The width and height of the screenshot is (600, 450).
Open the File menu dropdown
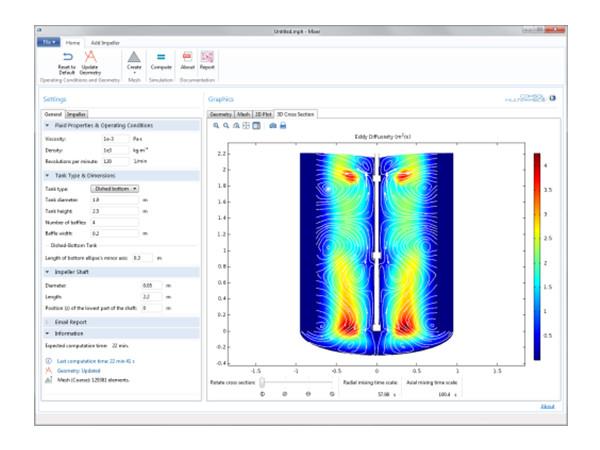49,42
